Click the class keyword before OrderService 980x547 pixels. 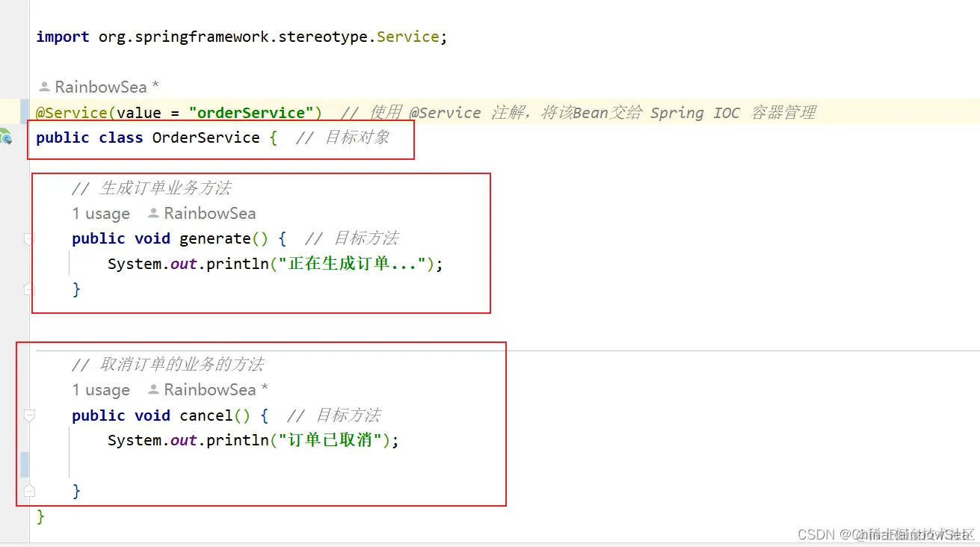(121, 137)
